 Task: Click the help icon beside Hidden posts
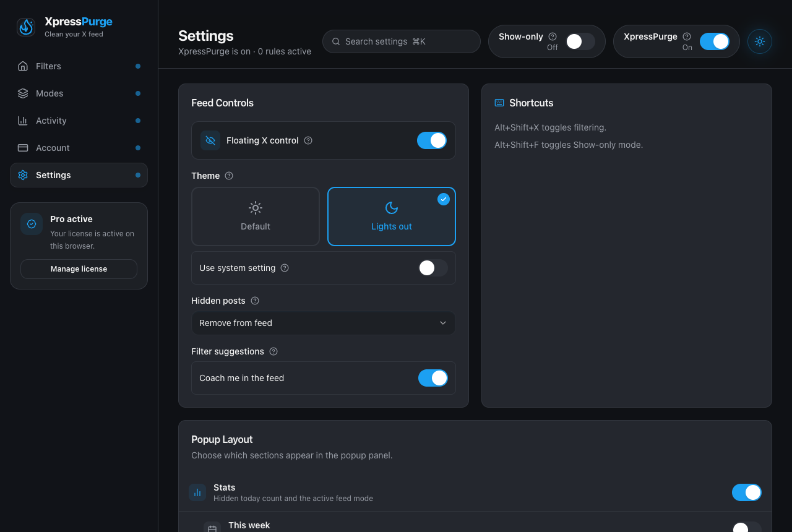255,301
